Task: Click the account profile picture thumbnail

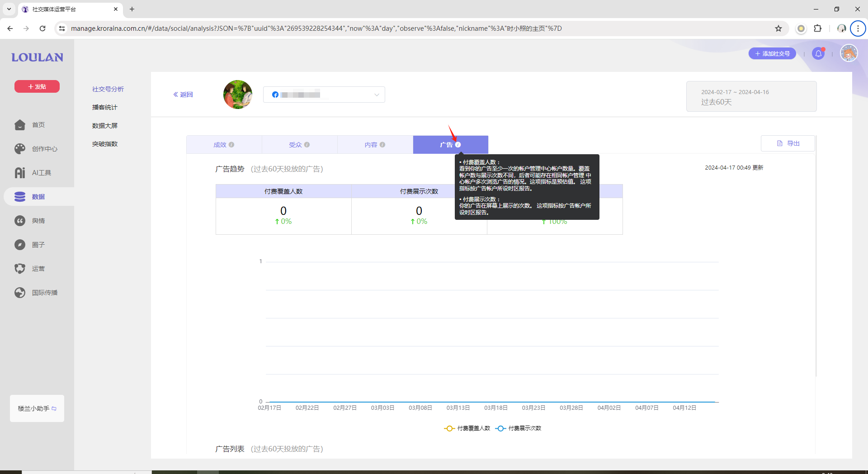Action: point(238,95)
